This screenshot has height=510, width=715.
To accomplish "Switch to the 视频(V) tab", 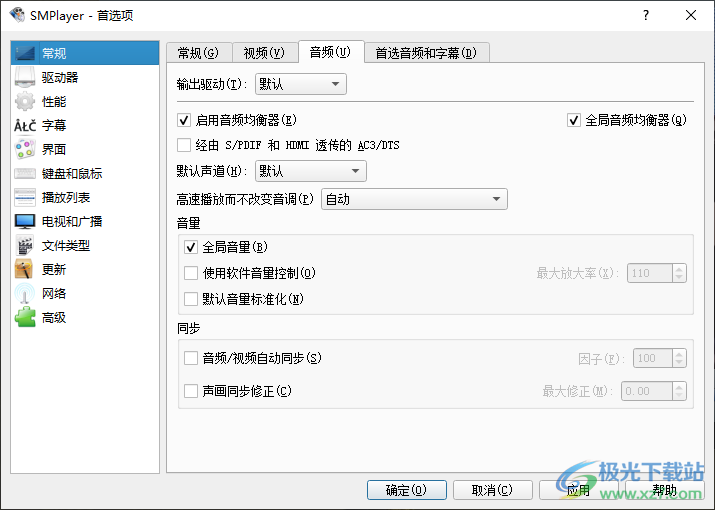I will (264, 53).
